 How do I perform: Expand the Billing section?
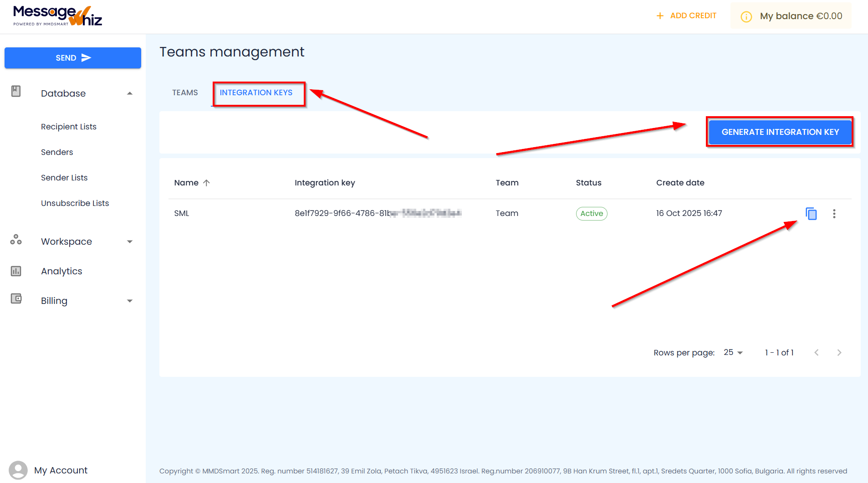(x=130, y=301)
